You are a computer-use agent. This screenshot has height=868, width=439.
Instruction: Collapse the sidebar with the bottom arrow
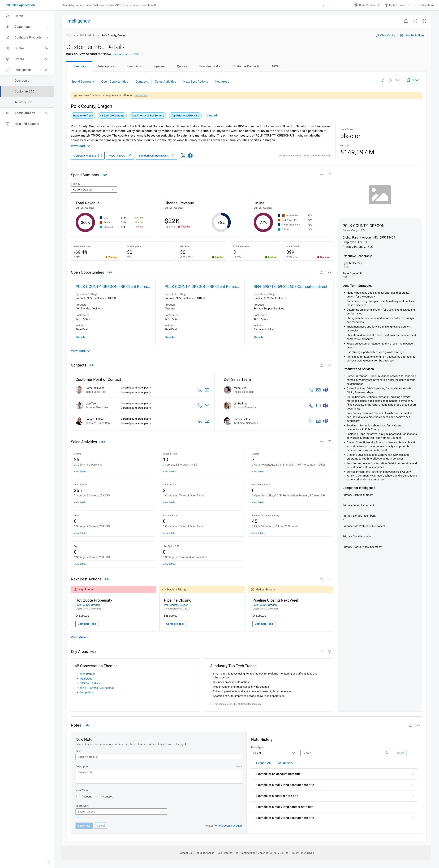49,863
